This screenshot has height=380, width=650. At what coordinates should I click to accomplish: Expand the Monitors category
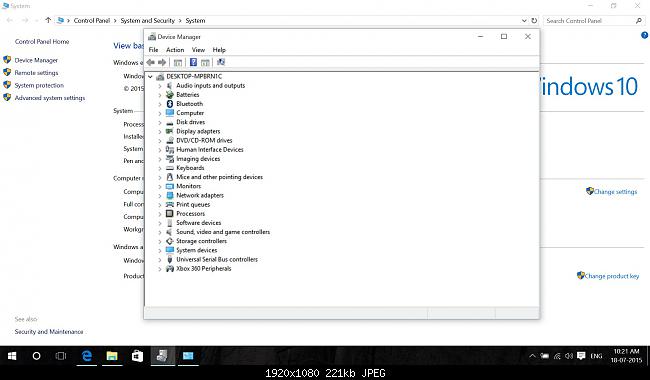tap(160, 186)
